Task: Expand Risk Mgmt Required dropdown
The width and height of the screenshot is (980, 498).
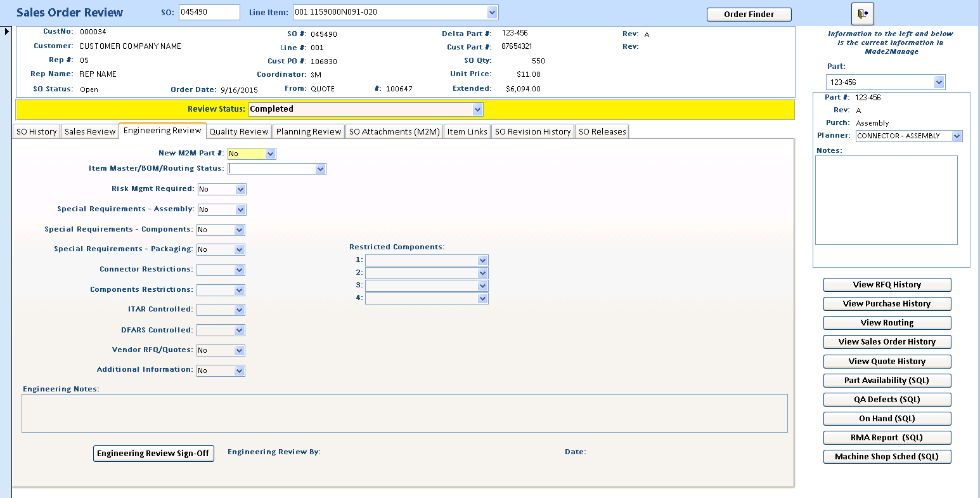Action: pos(240,189)
